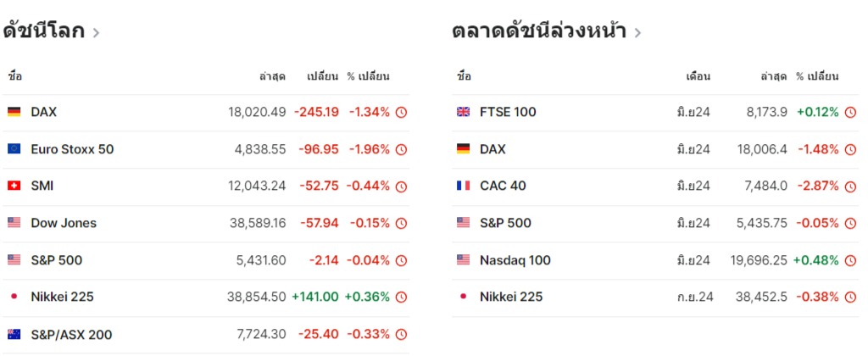The width and height of the screenshot is (868, 356).
Task: Click the France flag beside CAC 40
Action: (x=463, y=186)
